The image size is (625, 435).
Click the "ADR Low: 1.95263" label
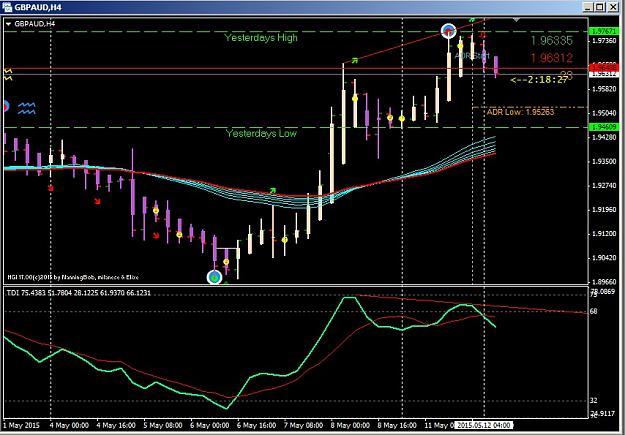pos(520,112)
